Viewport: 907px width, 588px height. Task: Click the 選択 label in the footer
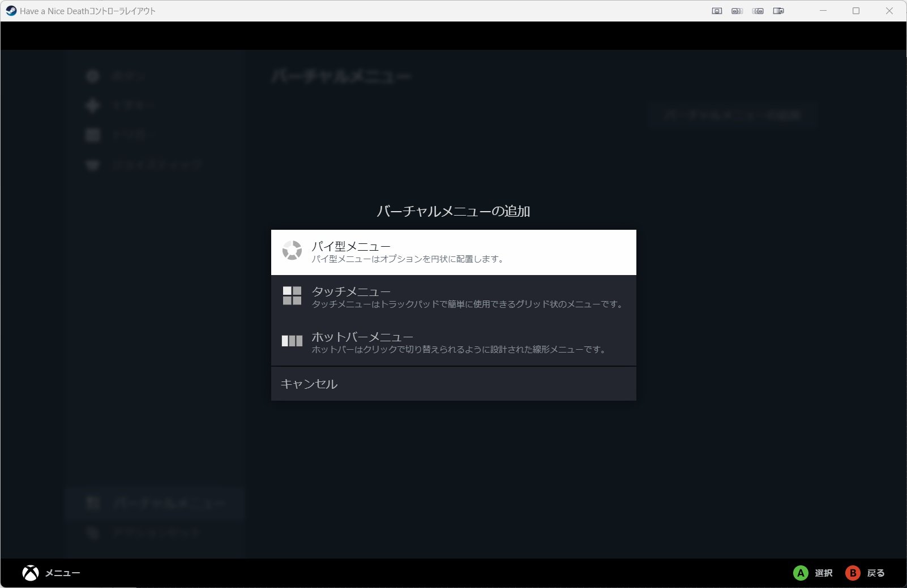pyautogui.click(x=824, y=573)
